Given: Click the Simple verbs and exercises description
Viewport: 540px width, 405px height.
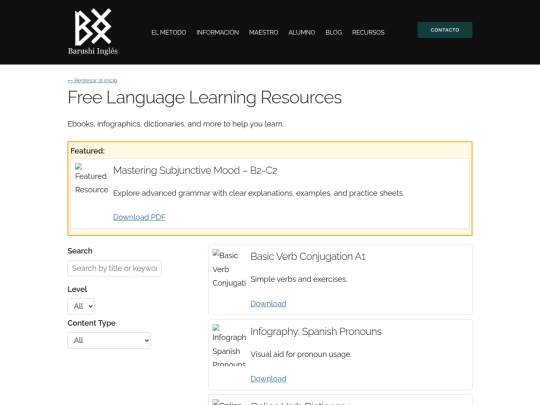Looking at the screenshot, I should click(299, 279).
